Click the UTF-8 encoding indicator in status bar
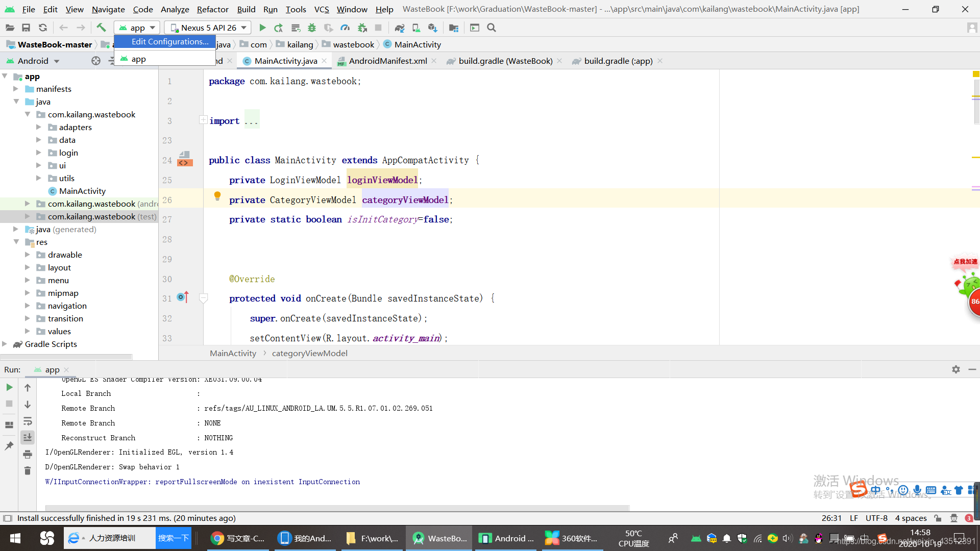The width and height of the screenshot is (980, 551). [876, 518]
